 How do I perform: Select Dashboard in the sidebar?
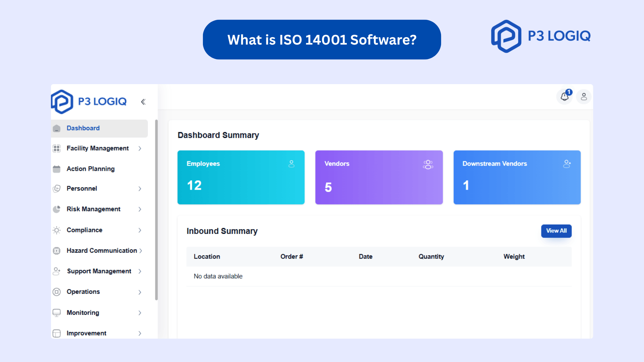point(99,128)
